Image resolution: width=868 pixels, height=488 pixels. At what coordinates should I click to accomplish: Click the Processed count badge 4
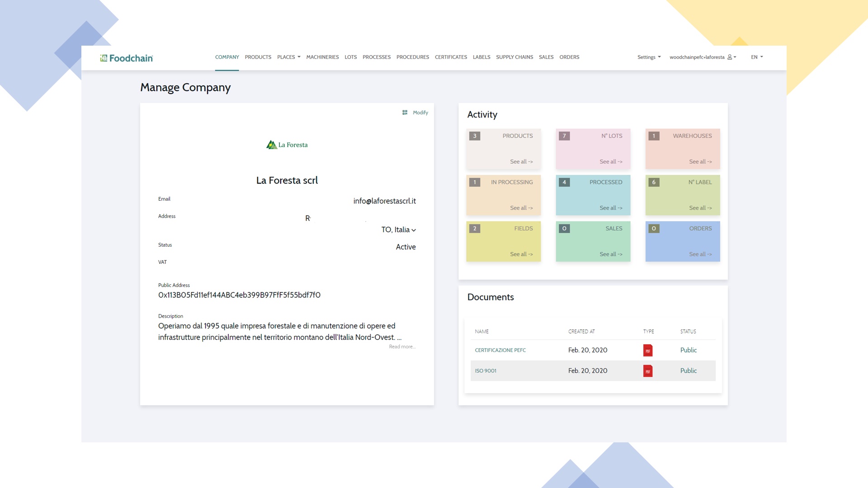pos(564,182)
